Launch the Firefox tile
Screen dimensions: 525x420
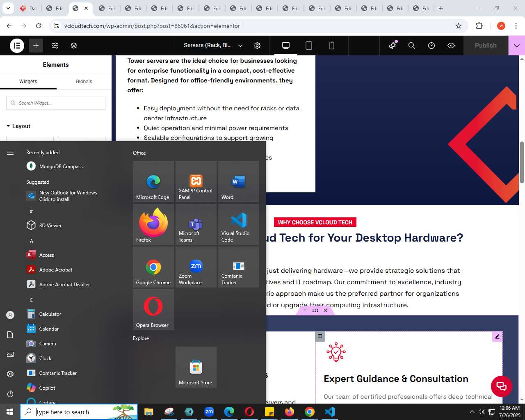coord(153,224)
